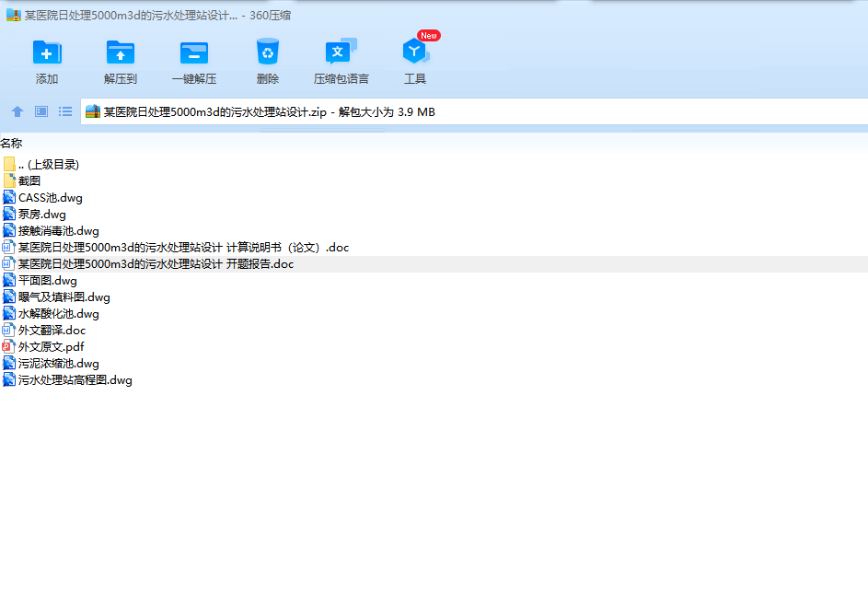The image size is (868, 593).
Task: Click the dwg icon beside 接触消毒池.dwg
Action: 9,230
